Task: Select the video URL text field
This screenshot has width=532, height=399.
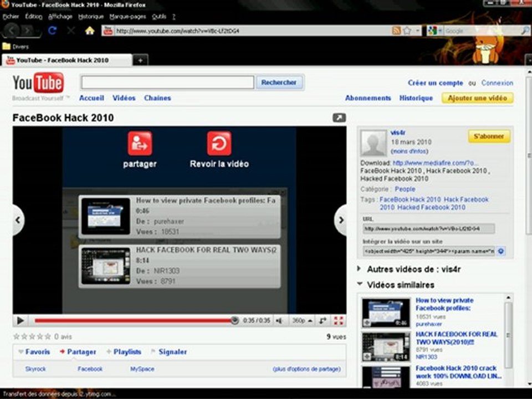Action: (428, 229)
